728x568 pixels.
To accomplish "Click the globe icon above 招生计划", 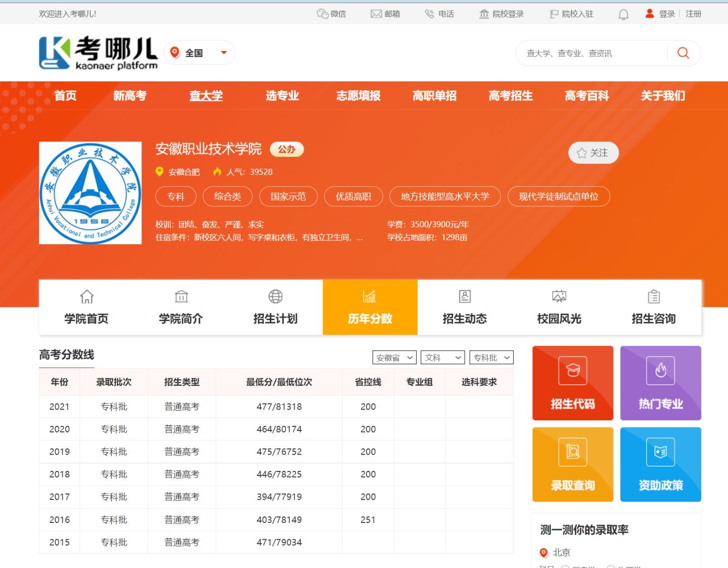I will 276,296.
